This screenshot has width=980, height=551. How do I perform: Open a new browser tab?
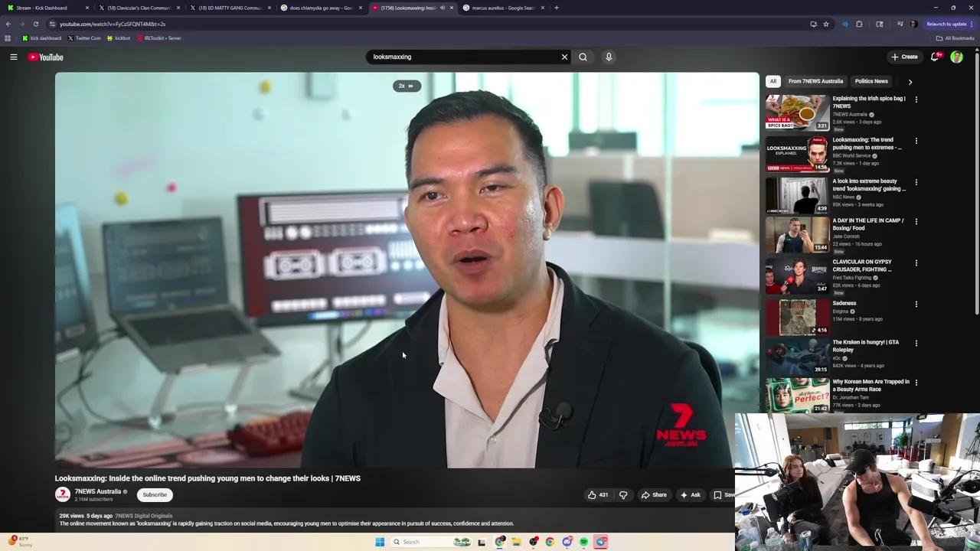[556, 8]
